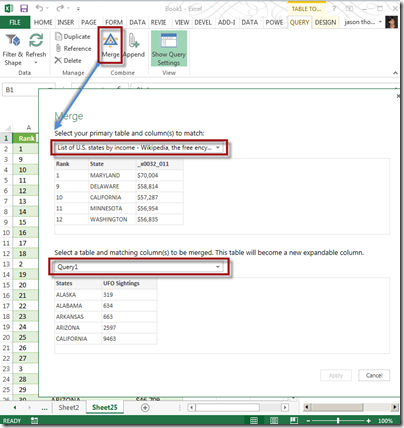Click the Redo icon
404x428 pixels.
pos(60,8)
